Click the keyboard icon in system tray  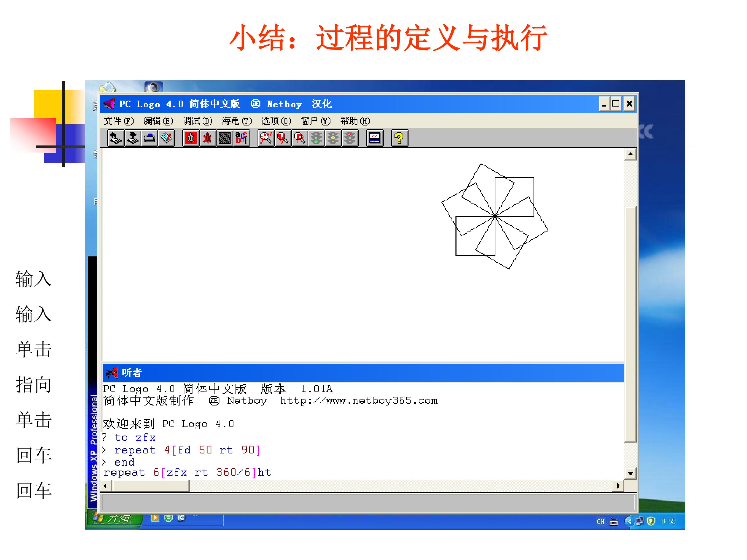(x=614, y=522)
